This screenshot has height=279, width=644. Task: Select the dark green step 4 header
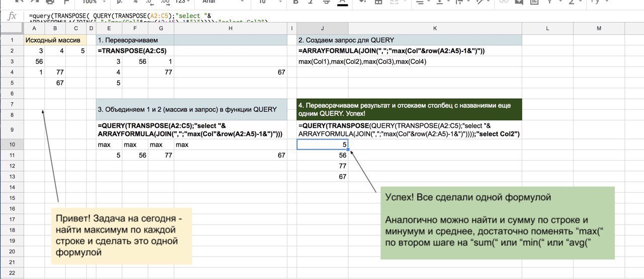pos(410,110)
